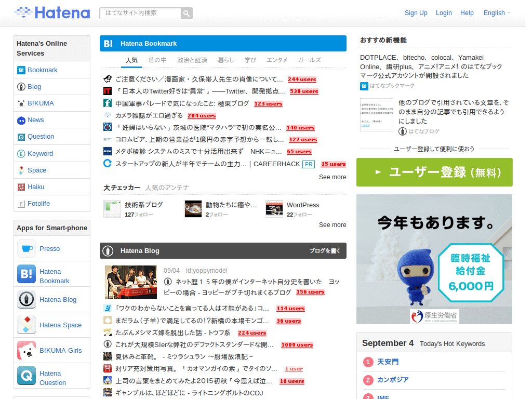The image size is (532, 399).
Task: Open 夏休みと革靴。 blog post
Action: coord(184,357)
